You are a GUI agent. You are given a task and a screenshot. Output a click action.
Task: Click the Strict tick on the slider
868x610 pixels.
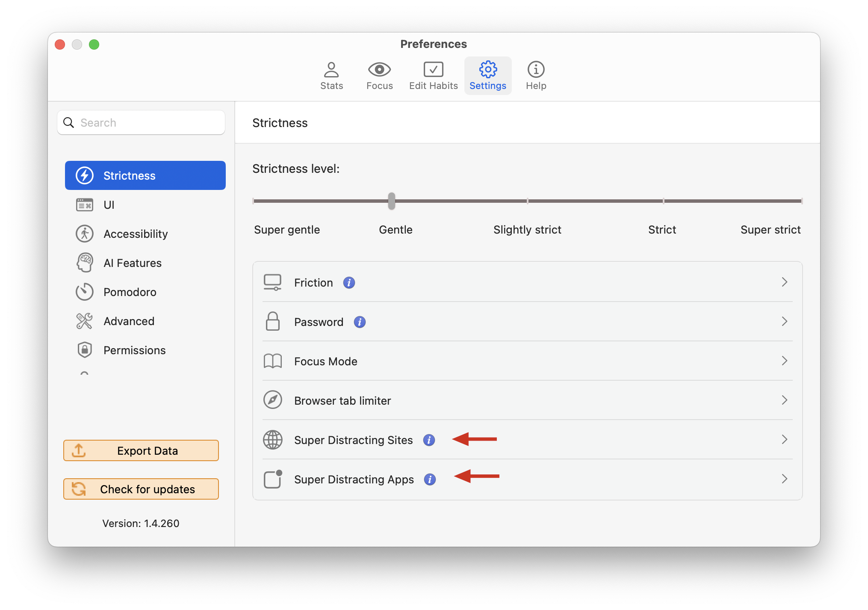(x=664, y=201)
